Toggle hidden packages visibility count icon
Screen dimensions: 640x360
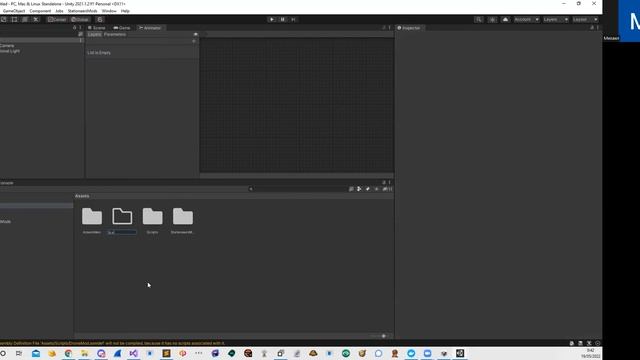pyautogui.click(x=387, y=189)
